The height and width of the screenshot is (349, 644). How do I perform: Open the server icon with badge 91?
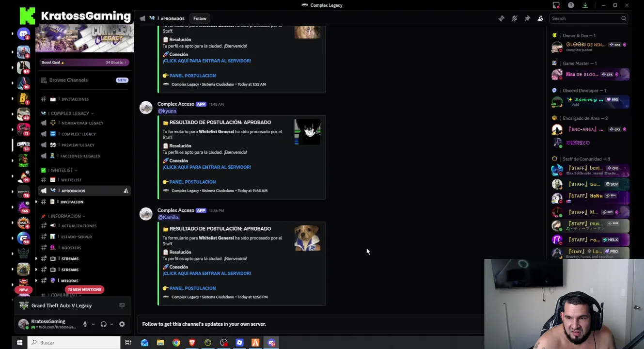pos(23,176)
